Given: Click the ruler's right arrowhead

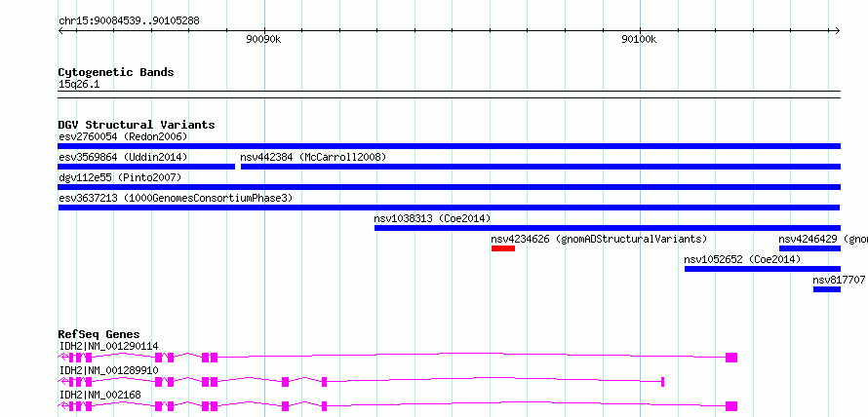Looking at the screenshot, I should [838, 30].
